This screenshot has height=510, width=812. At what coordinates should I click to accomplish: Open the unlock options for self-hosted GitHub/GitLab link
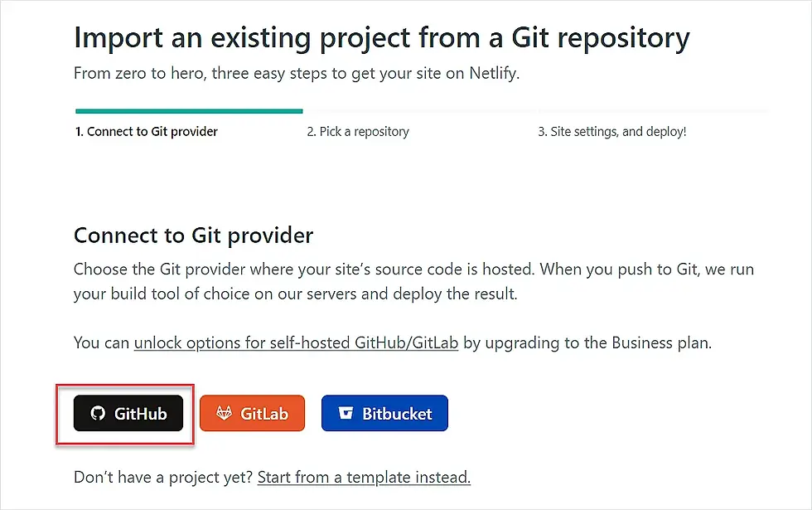coord(296,343)
